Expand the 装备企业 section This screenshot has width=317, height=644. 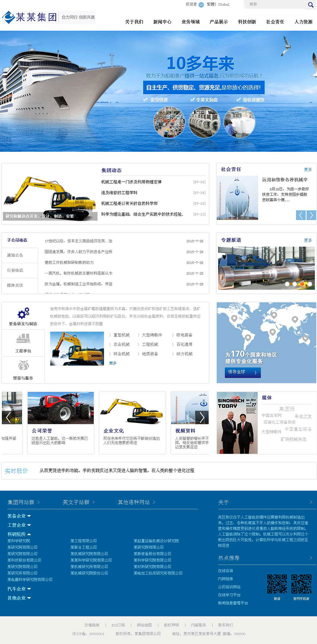[x=19, y=516]
